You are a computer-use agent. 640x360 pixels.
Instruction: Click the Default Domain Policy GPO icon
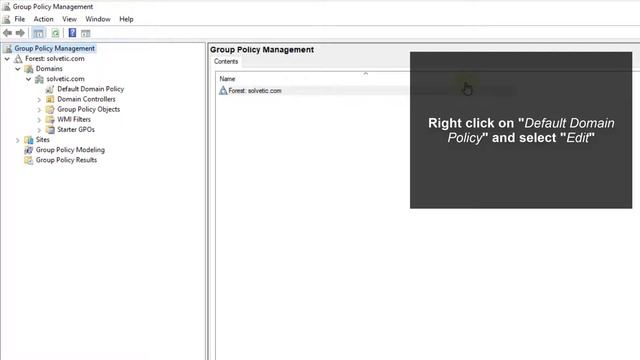click(50, 89)
